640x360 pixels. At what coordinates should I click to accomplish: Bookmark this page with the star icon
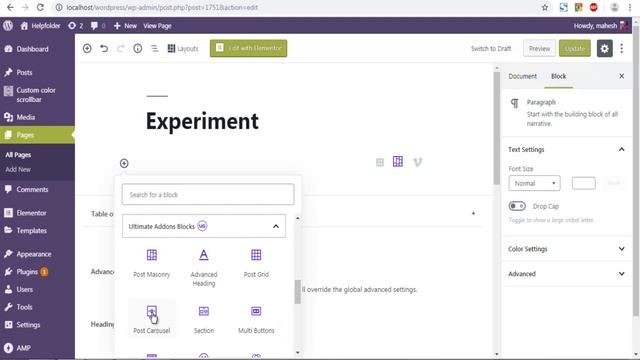pyautogui.click(x=544, y=7)
